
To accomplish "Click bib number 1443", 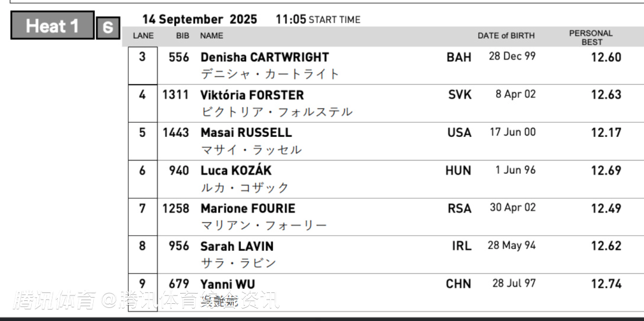I will point(176,133).
